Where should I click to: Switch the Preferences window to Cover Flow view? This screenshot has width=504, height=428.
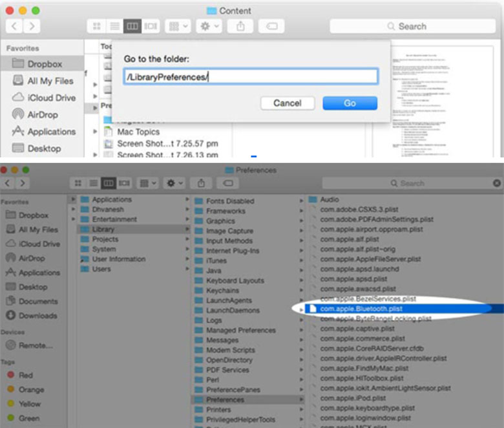pos(125,184)
